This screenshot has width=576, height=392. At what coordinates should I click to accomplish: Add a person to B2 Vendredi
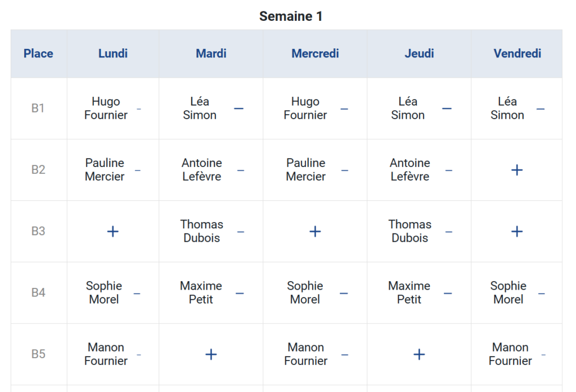pyautogui.click(x=516, y=170)
